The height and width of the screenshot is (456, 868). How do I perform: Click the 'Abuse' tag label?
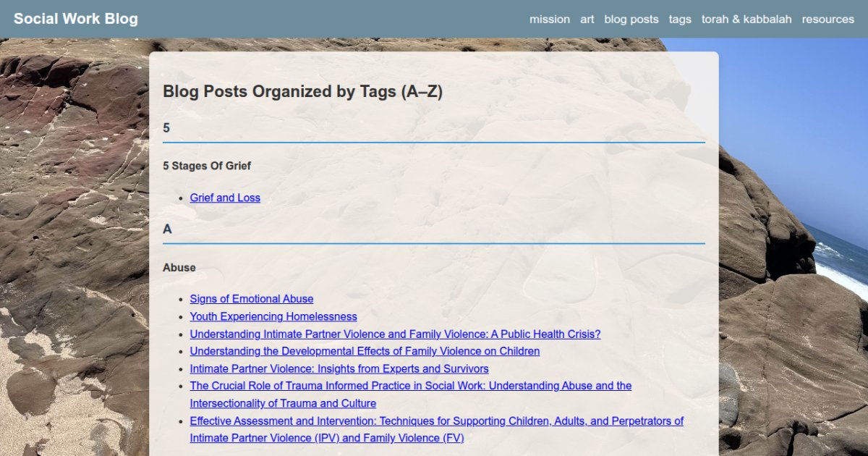[179, 268]
